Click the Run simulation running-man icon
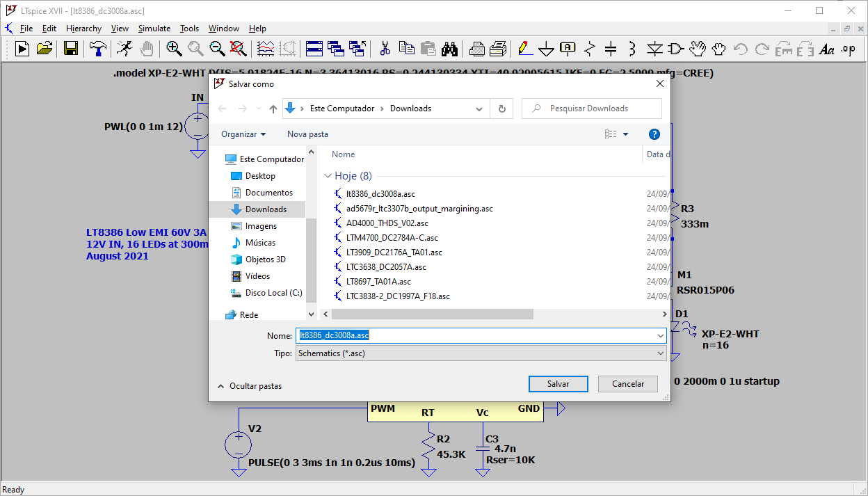This screenshot has height=496, width=868. [124, 49]
